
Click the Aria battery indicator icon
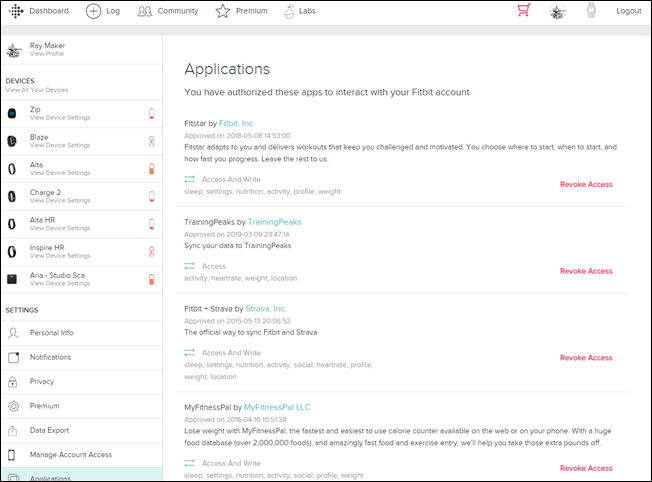[152, 279]
